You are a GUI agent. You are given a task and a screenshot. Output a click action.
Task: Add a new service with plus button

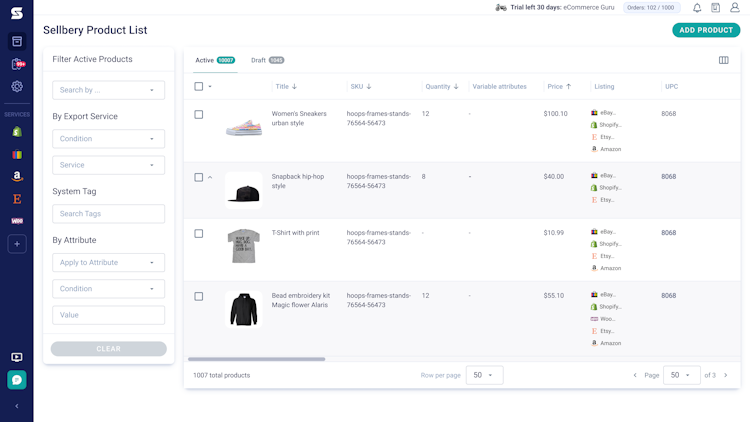coord(17,244)
